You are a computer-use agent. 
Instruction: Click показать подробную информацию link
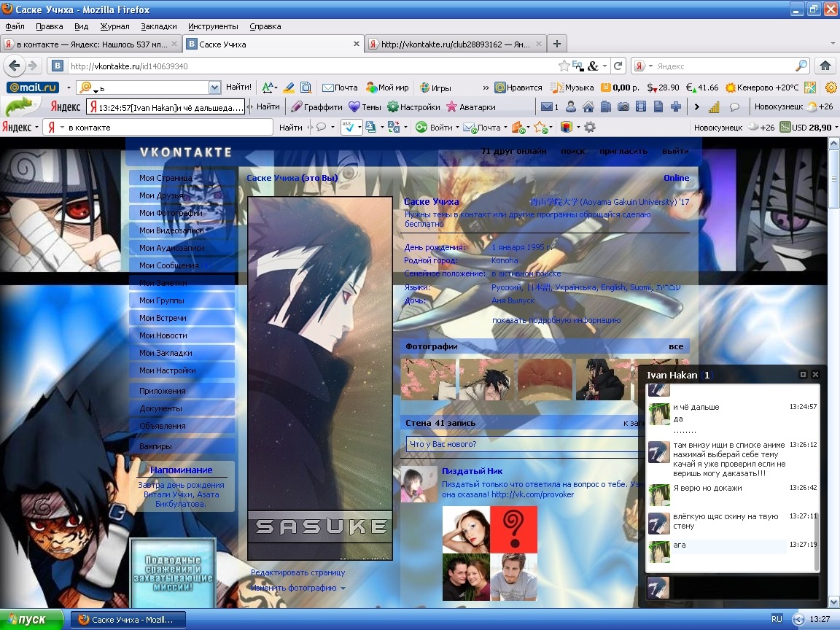(x=556, y=320)
